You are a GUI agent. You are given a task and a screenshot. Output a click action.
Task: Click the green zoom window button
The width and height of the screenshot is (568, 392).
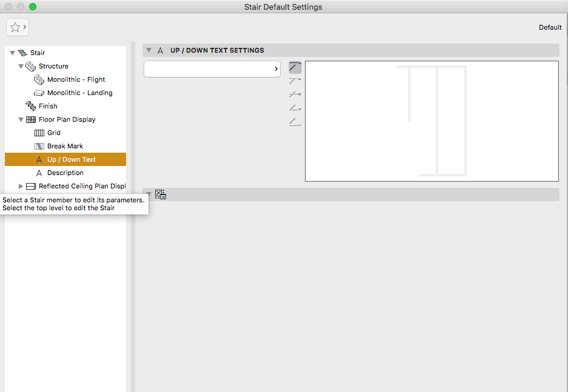33,7
